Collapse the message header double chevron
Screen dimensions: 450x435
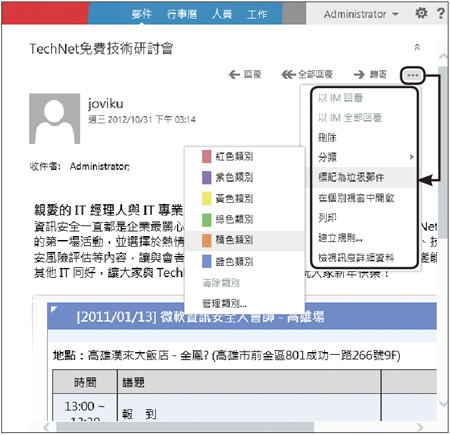click(x=417, y=47)
